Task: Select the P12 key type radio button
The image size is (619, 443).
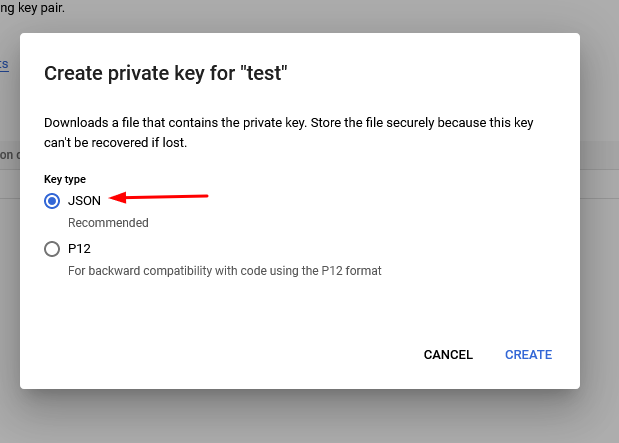Action: tap(53, 249)
